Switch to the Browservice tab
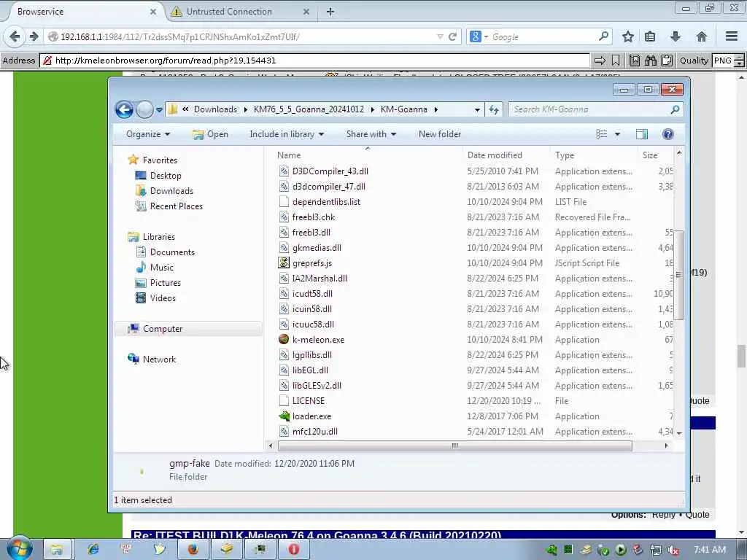747x560 pixels. click(81, 12)
